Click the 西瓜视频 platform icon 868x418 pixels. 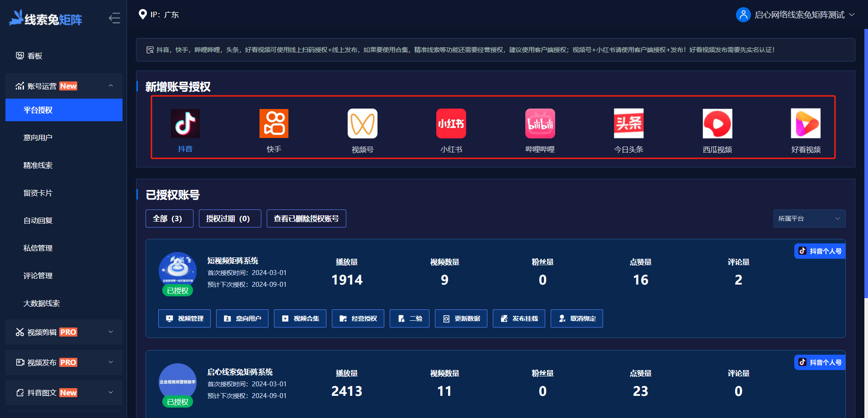(x=717, y=123)
